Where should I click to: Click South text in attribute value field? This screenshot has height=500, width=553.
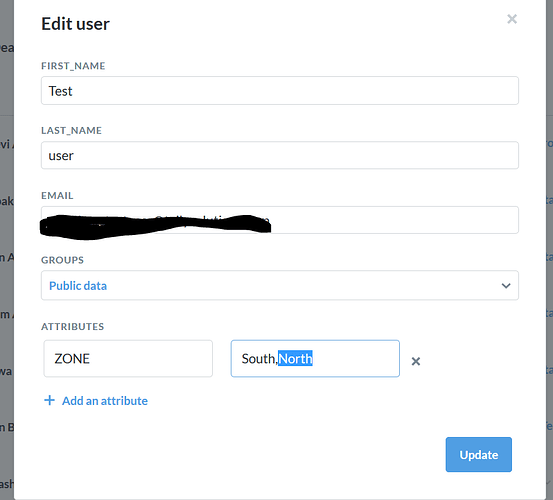(258, 359)
